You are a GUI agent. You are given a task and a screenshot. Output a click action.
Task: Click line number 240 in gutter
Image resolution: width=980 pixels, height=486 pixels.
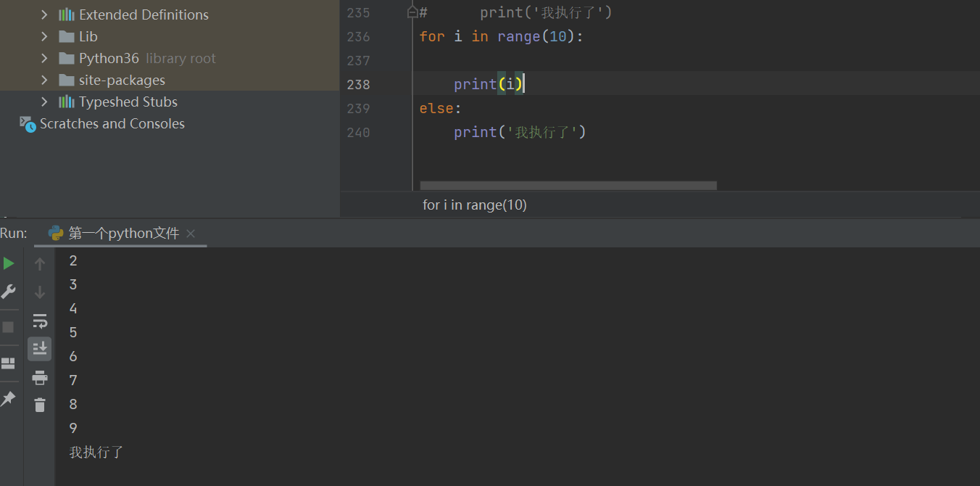point(358,132)
